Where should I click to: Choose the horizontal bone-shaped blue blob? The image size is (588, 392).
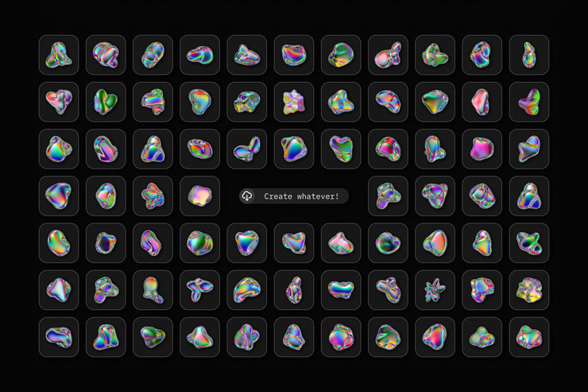(x=341, y=289)
